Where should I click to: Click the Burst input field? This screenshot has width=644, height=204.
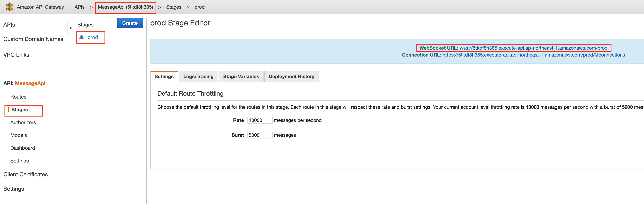pos(260,135)
